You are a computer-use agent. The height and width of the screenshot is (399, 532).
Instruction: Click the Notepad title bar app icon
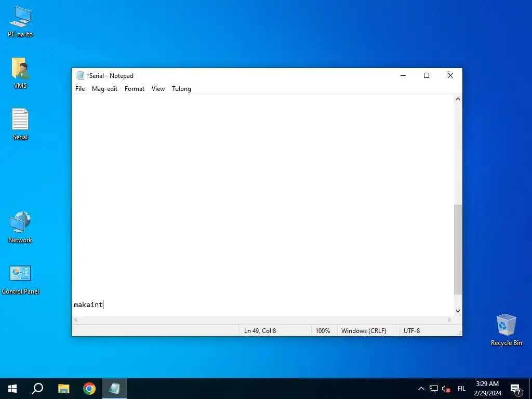click(x=81, y=75)
